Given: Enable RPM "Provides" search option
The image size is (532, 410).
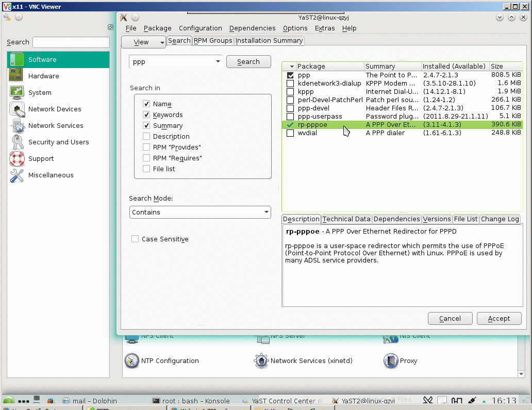Looking at the screenshot, I should (146, 147).
